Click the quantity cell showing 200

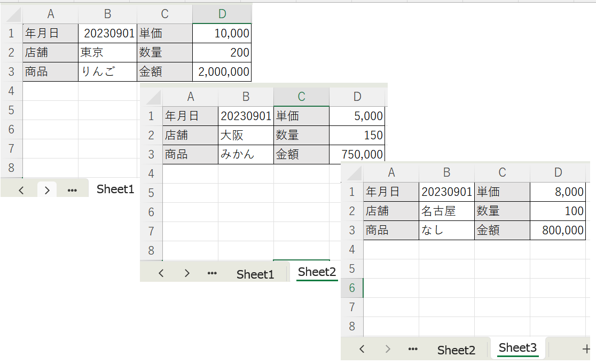pyautogui.click(x=222, y=52)
